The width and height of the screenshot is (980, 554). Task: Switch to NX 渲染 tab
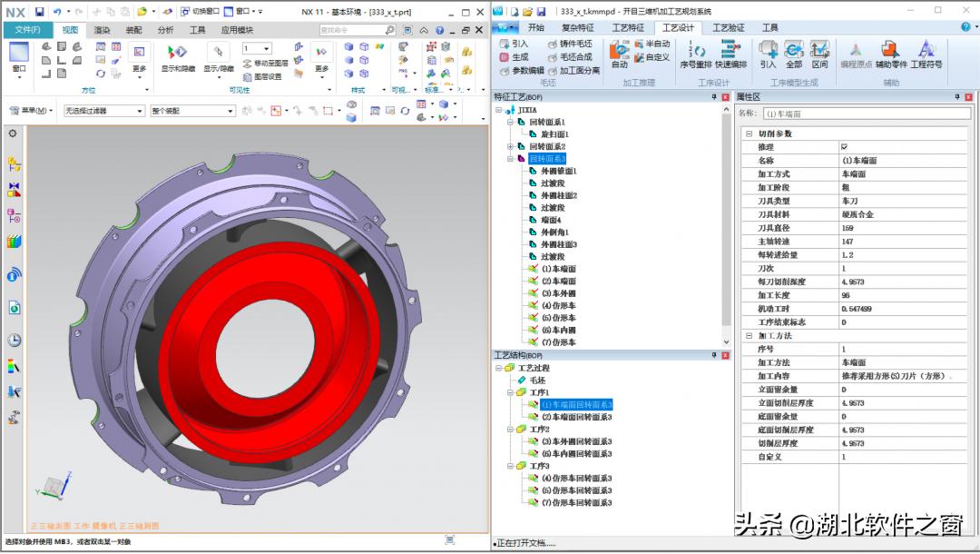[102, 30]
